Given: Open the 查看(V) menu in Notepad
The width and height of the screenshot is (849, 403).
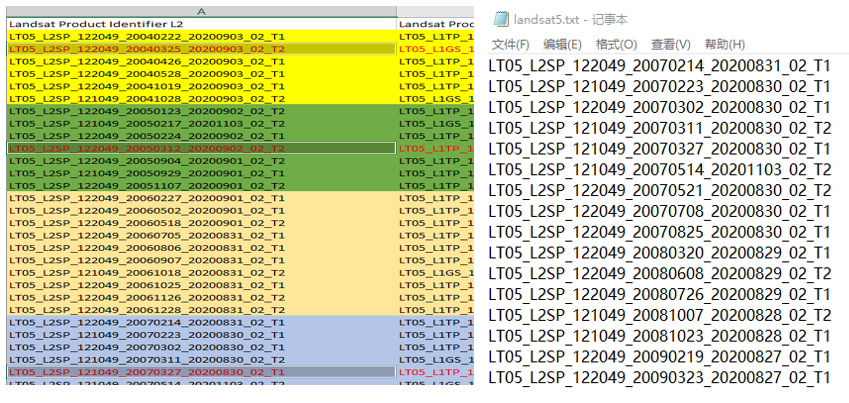Looking at the screenshot, I should (x=671, y=44).
